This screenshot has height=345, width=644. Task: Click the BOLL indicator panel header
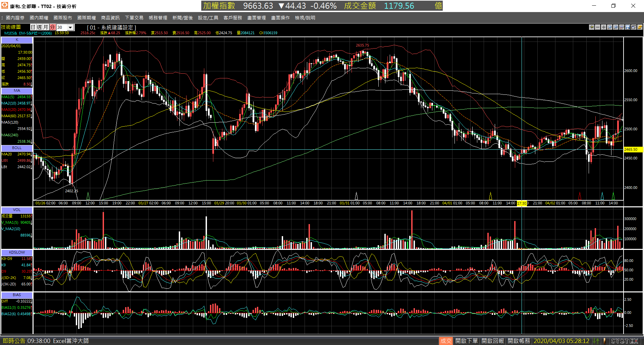coord(17,148)
